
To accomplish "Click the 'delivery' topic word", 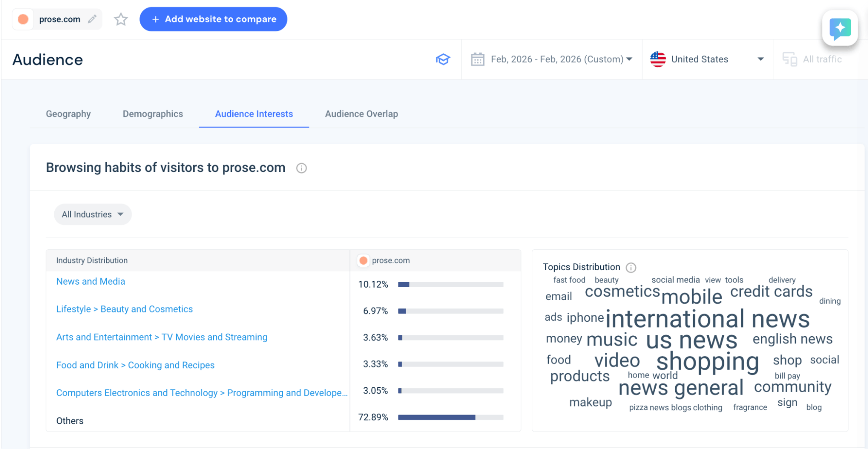I will click(782, 280).
